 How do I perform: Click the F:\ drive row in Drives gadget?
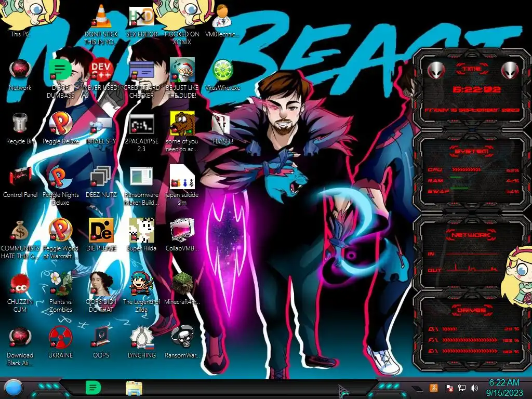474,340
